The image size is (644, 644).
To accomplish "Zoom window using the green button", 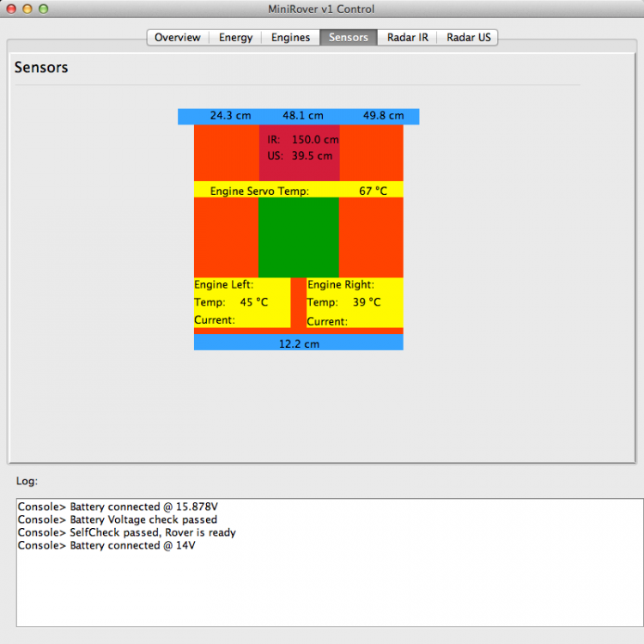I will point(44,9).
